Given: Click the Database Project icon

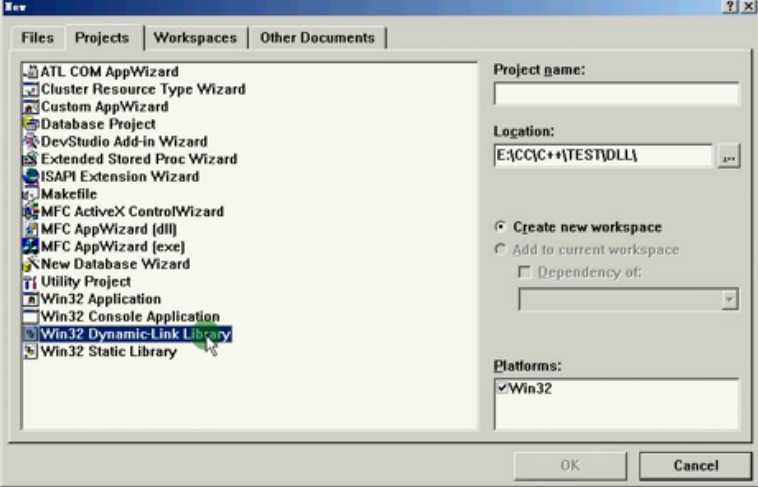Looking at the screenshot, I should 30,124.
